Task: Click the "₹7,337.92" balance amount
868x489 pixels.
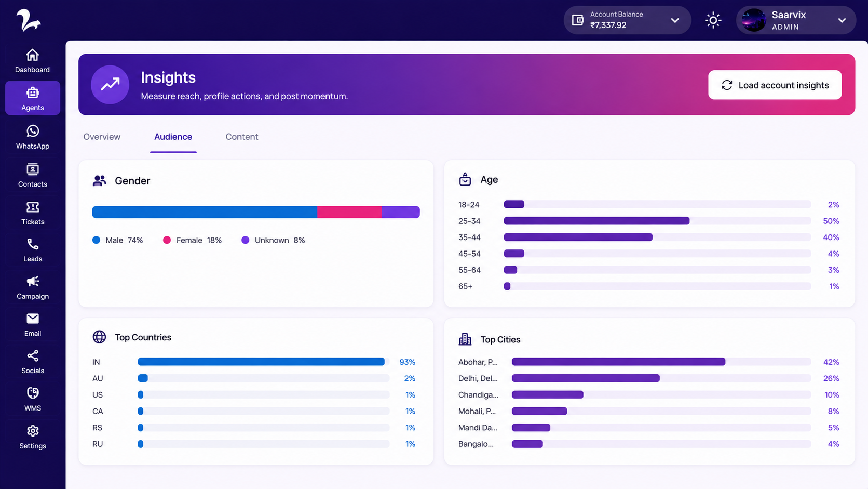Action: 608,25
